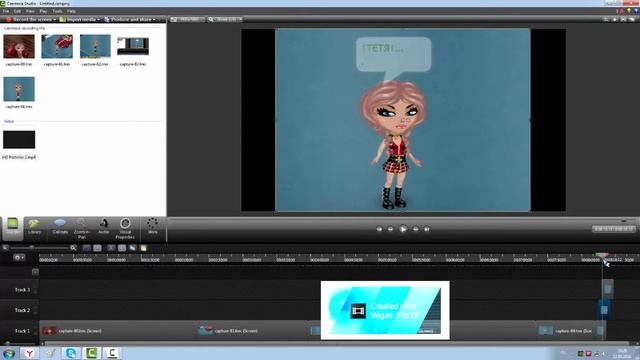Open the editing dimensions button above preview
The width and height of the screenshot is (640, 360).
coord(187,19)
